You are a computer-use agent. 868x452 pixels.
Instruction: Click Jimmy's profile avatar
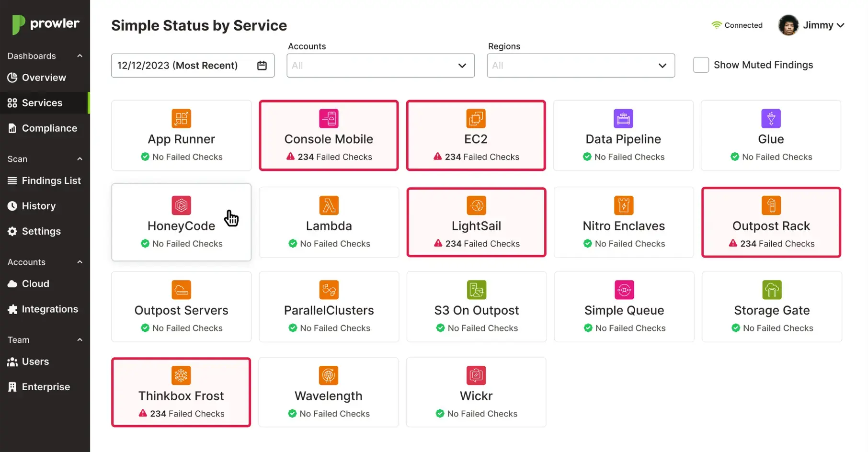coord(788,25)
